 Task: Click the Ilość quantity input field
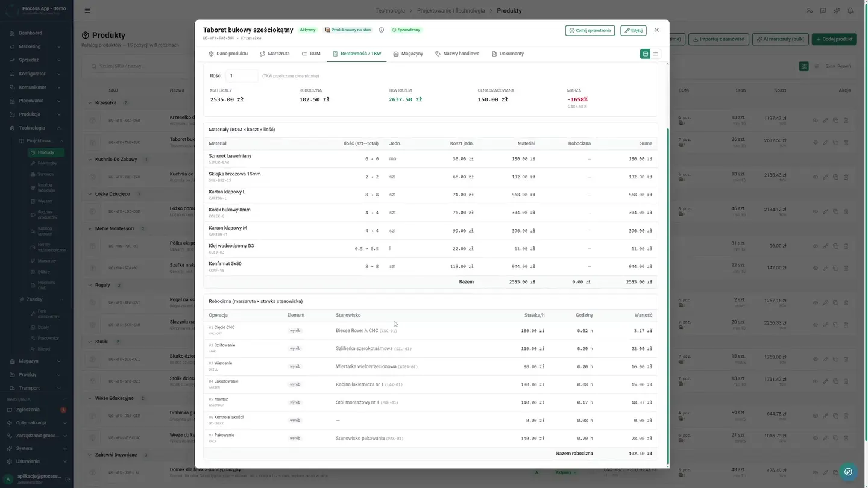(x=242, y=76)
